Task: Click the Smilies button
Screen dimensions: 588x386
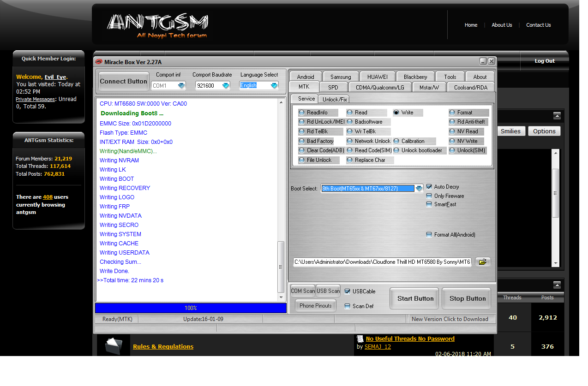Action: click(x=510, y=131)
